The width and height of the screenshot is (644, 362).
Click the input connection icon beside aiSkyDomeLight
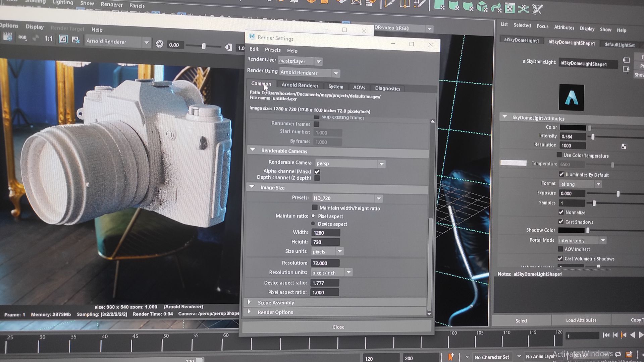(626, 60)
